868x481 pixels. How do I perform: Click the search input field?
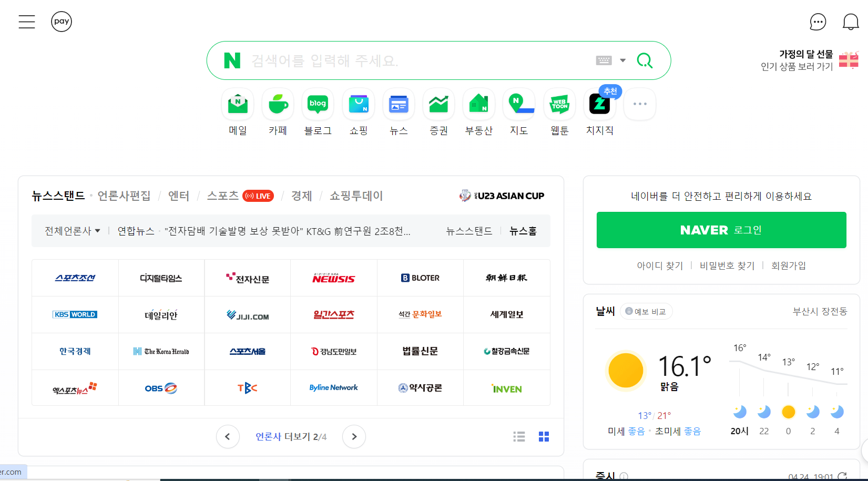pos(421,60)
